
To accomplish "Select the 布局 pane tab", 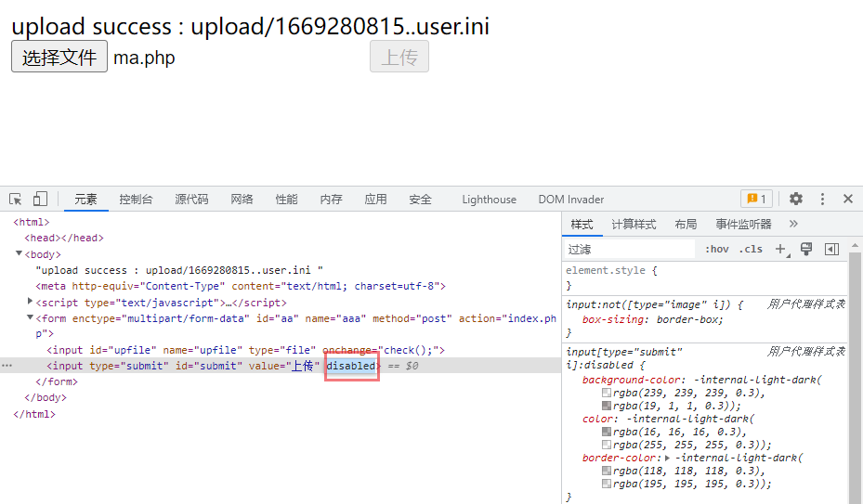I will point(686,225).
